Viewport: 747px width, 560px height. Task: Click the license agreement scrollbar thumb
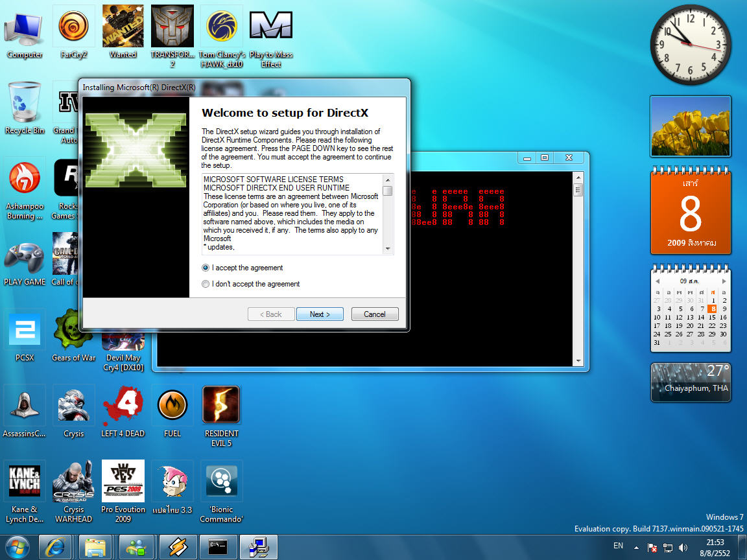coord(388,191)
